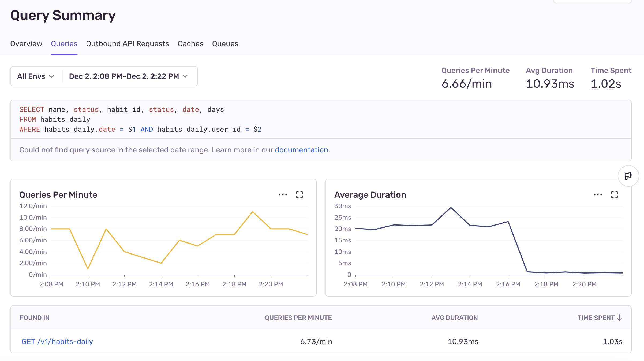This screenshot has width=644, height=361.
Task: Click the Time Spent sort arrow
Action: tap(619, 318)
